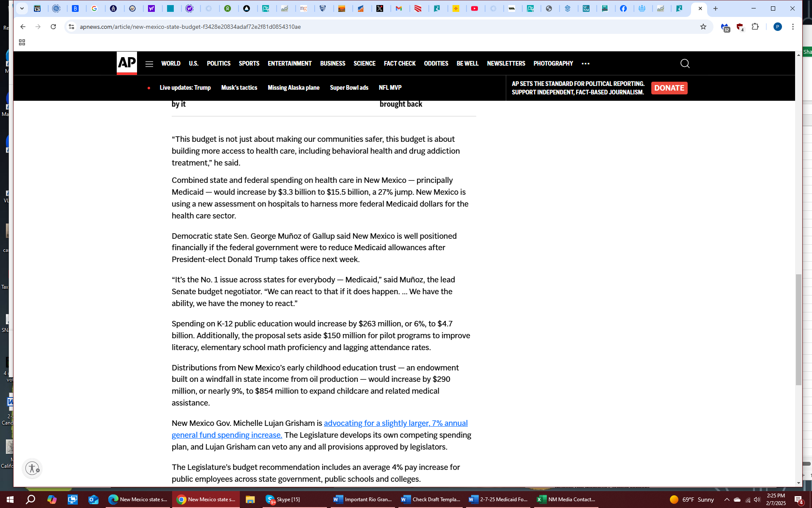Image resolution: width=812 pixels, height=508 pixels.
Task: Click the AP logo home icon
Action: [x=126, y=63]
